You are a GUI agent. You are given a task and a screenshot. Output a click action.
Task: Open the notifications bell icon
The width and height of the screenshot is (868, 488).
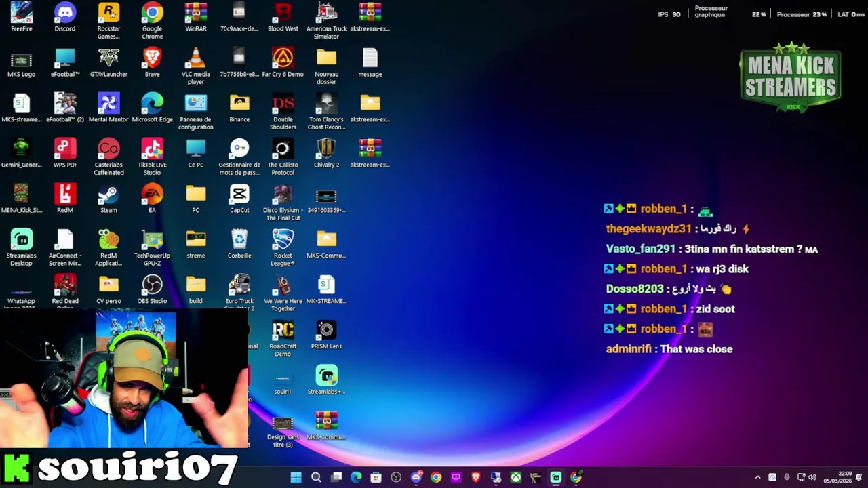tap(859, 477)
